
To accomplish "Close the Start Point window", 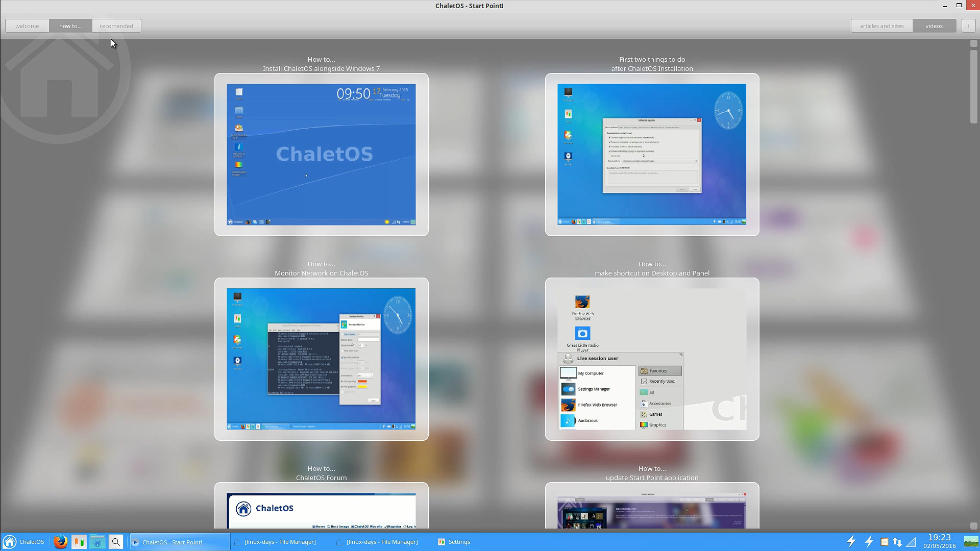I will (973, 5).
